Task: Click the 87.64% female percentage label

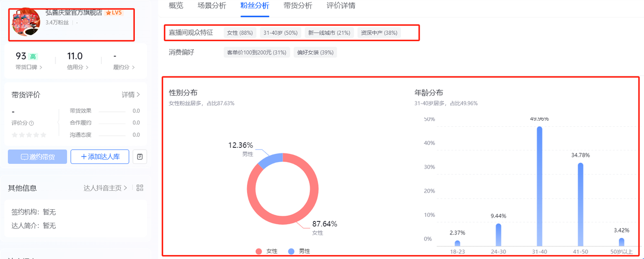Action: click(325, 224)
